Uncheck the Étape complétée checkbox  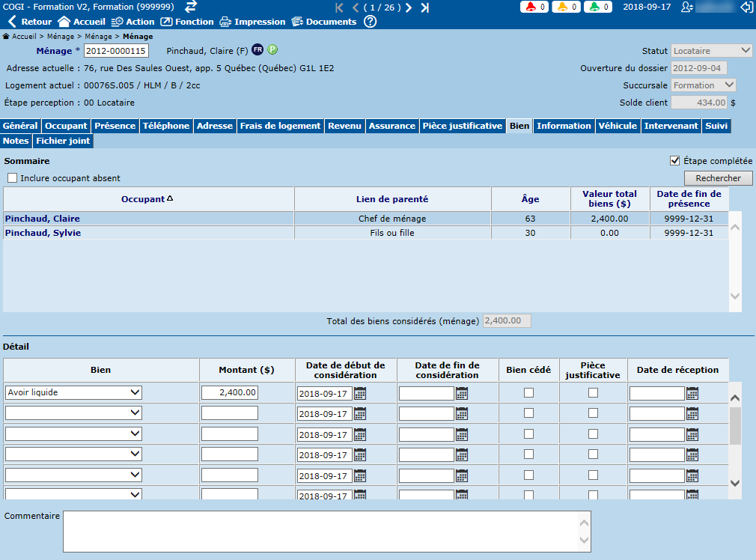(674, 161)
